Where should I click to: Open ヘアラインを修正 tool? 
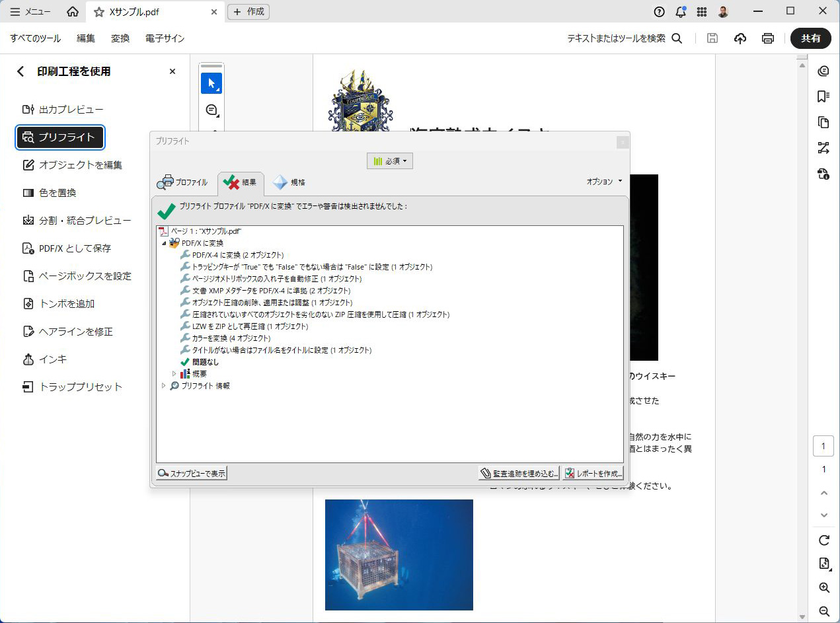(67, 332)
